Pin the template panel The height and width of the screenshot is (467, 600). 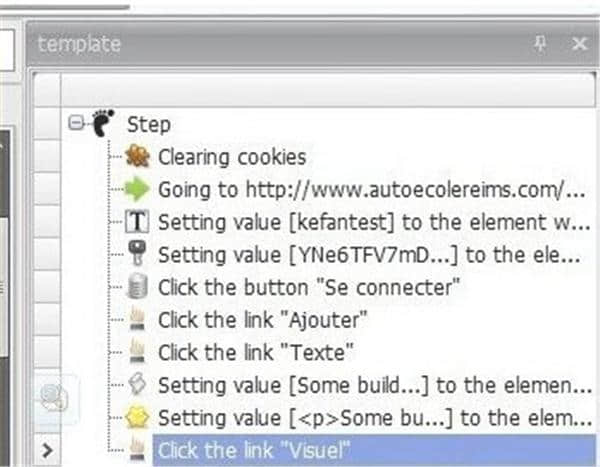click(x=541, y=44)
